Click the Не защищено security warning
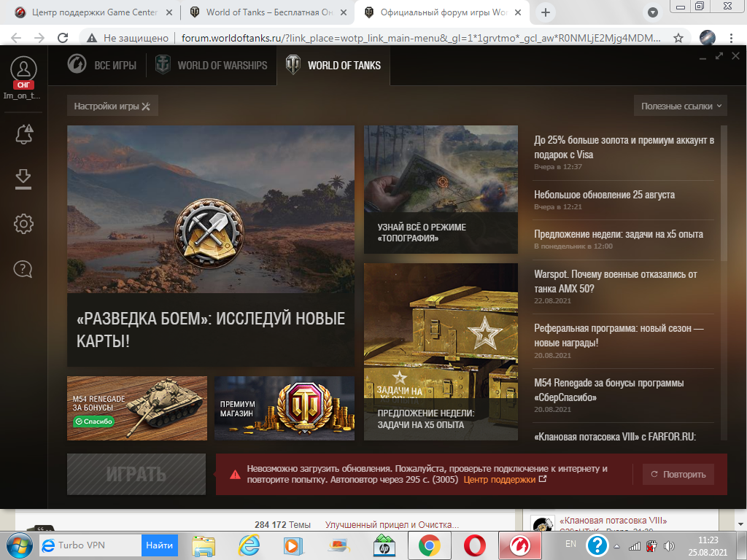The height and width of the screenshot is (560, 747). pyautogui.click(x=128, y=38)
